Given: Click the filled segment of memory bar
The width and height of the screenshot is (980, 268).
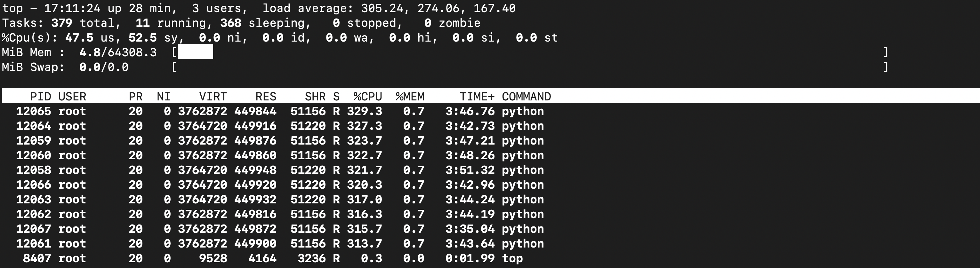Looking at the screenshot, I should 195,52.
